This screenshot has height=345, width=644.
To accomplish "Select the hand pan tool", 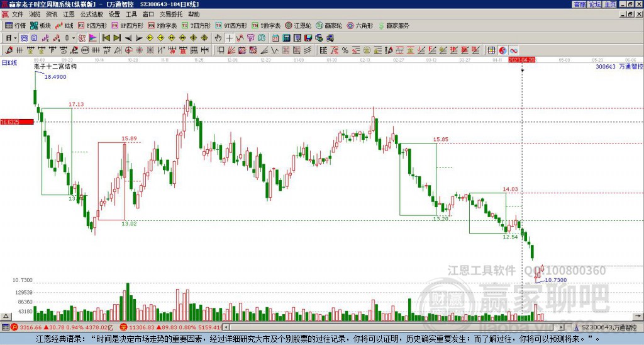I will (218, 38).
